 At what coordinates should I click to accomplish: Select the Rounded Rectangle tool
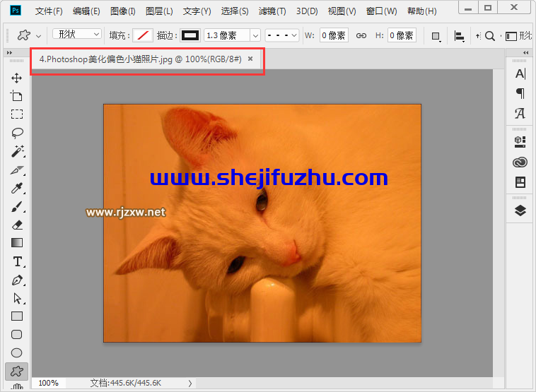pos(17,334)
